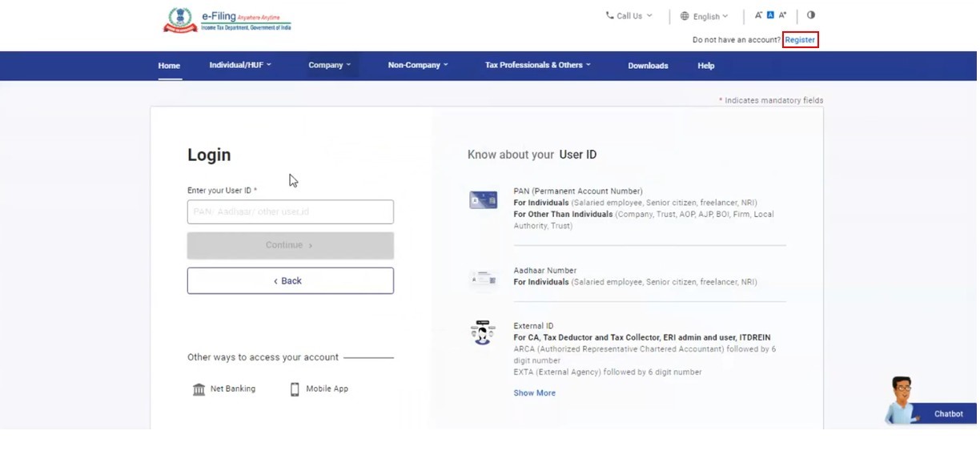Image resolution: width=980 pixels, height=467 pixels.
Task: Click the User ID input field
Action: click(x=290, y=212)
